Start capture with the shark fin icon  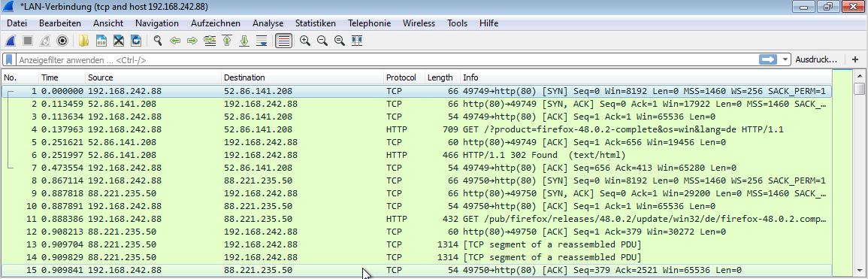(11, 41)
